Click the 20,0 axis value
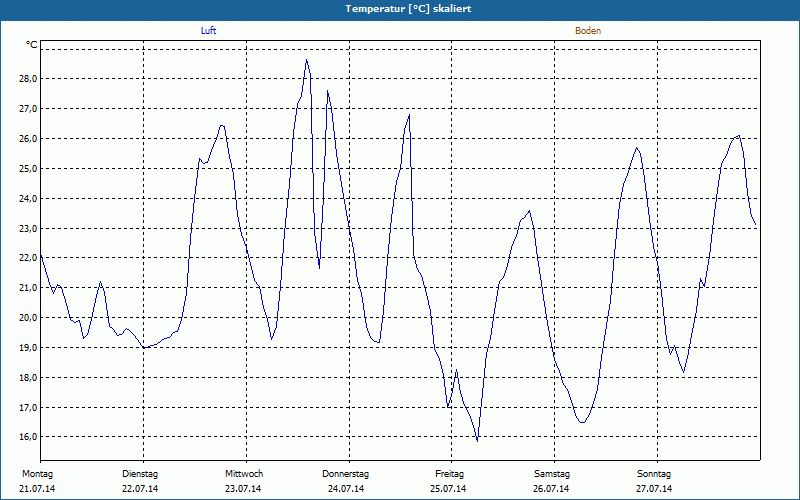The width and height of the screenshot is (800, 500). [28, 318]
